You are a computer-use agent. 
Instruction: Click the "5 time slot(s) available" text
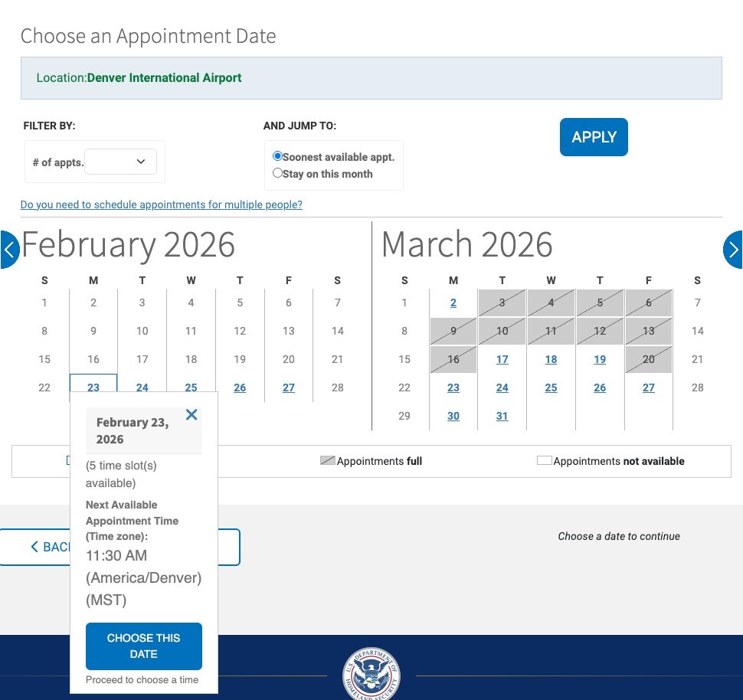(x=121, y=474)
